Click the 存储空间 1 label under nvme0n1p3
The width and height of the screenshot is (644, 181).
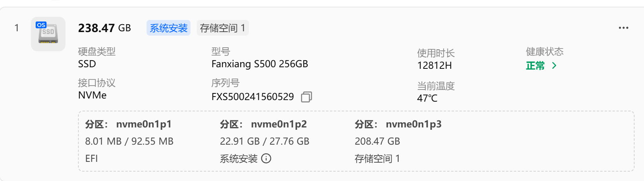pyautogui.click(x=377, y=158)
